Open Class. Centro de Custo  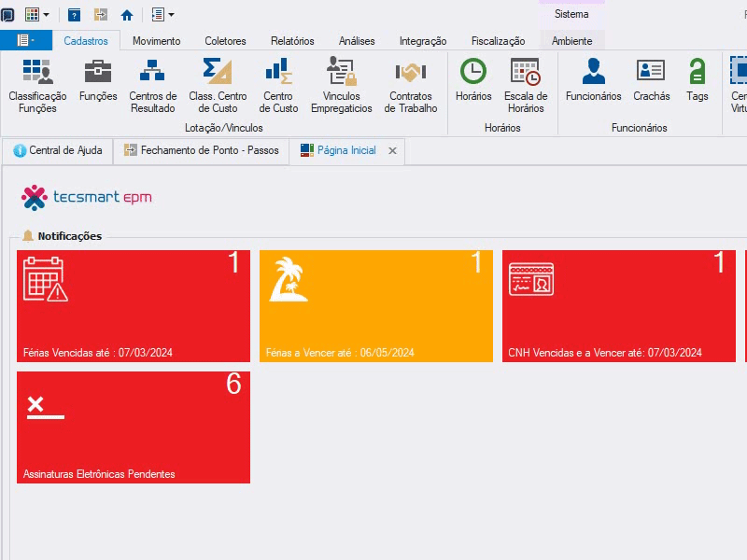(218, 86)
